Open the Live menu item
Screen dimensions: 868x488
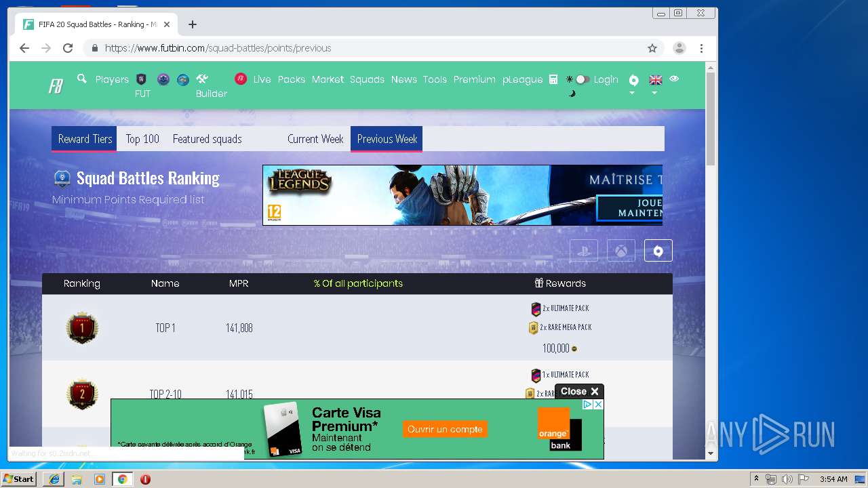(x=262, y=79)
